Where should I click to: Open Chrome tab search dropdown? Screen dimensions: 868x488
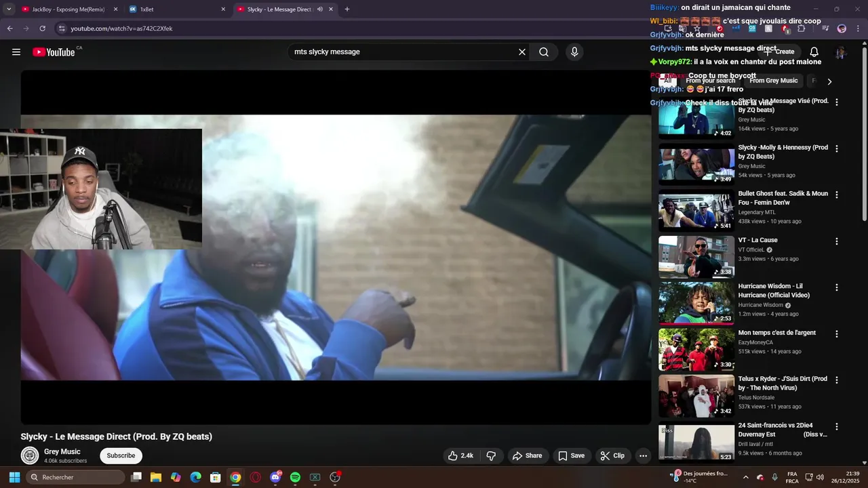[9, 9]
